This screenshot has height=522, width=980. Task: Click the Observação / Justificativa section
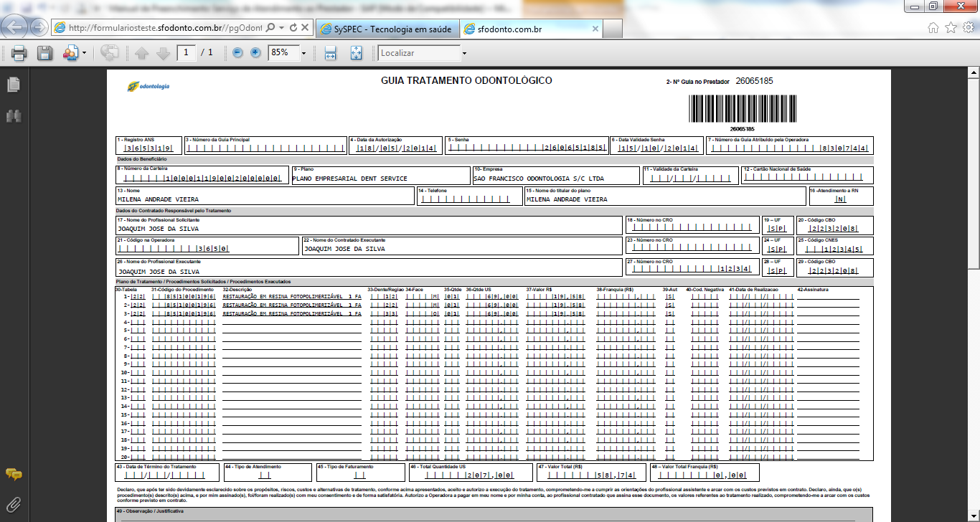[x=494, y=515]
